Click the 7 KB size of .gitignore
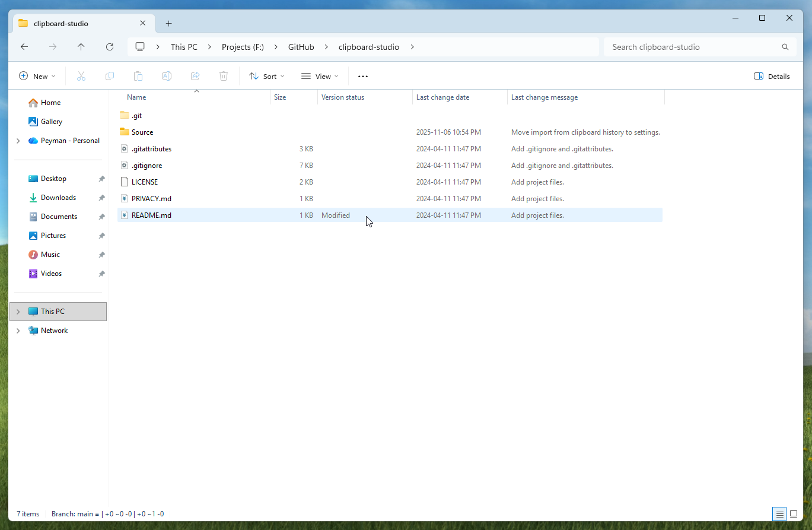The image size is (812, 530). (x=306, y=166)
